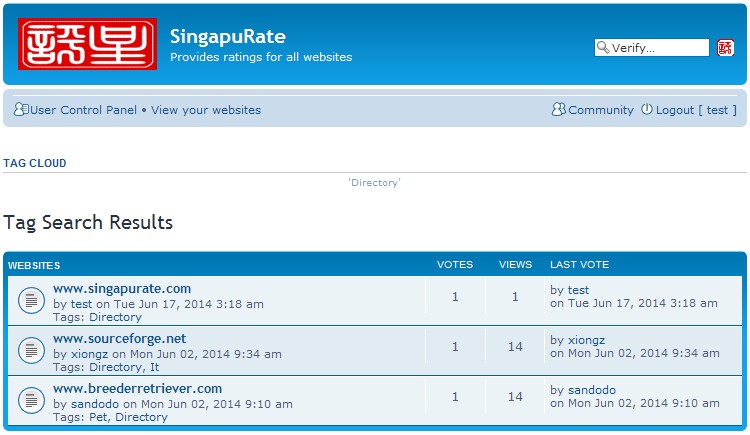Screen dimensions: 750x435
Task: Open www.sourceforge.net website entry
Action: (x=120, y=338)
